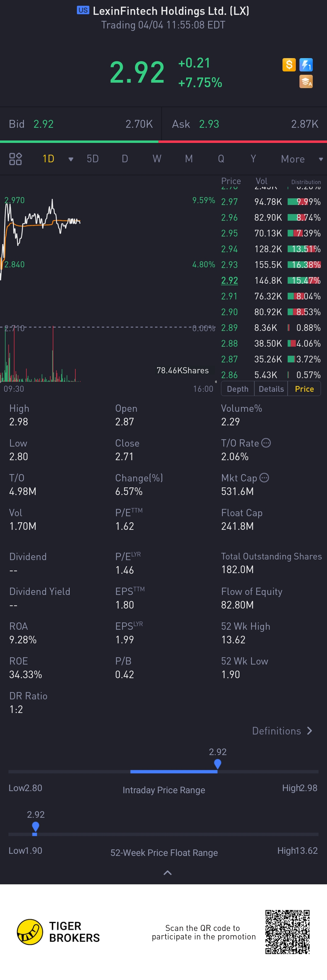Screen dimensions: 327x980
Task: Switch to the D daily chart tab
Action: coord(125,159)
